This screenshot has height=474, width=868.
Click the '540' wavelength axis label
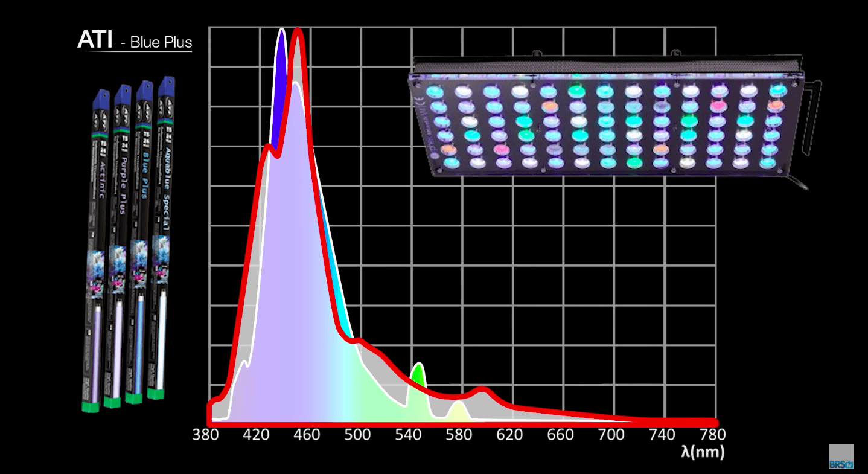(x=409, y=435)
